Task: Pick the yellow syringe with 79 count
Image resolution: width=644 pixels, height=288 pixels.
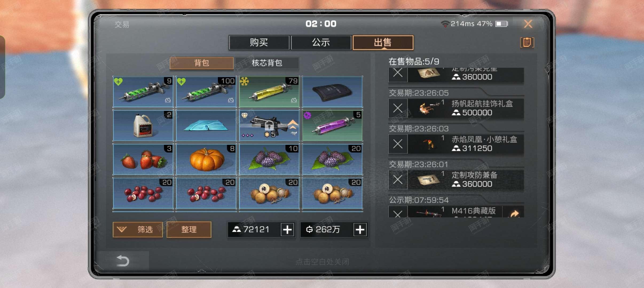Action: 269,92
